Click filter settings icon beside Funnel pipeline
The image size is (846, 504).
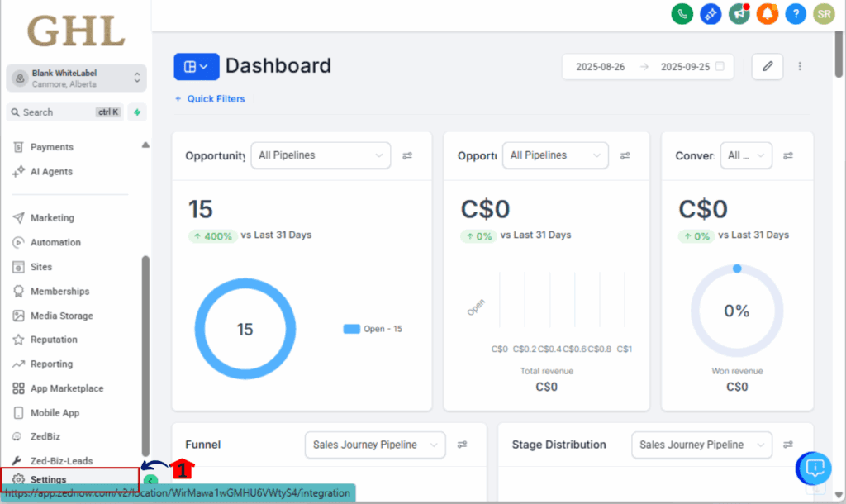coord(463,445)
